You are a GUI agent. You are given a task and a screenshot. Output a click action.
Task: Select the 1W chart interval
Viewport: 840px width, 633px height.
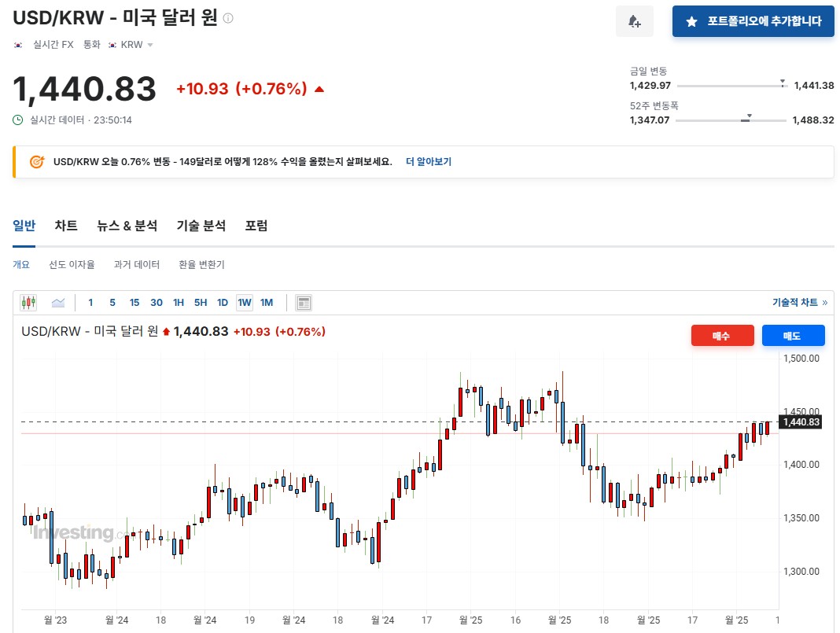coord(245,303)
